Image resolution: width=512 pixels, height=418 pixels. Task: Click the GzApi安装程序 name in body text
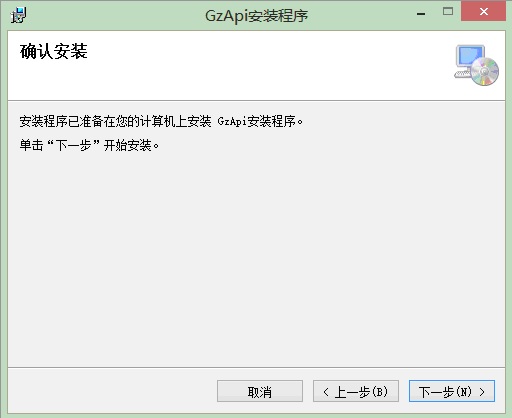pyautogui.click(x=256, y=121)
